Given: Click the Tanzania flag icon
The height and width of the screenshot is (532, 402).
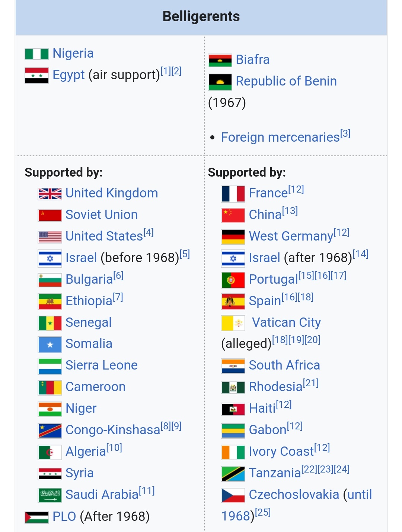Looking at the screenshot, I should 233,474.
